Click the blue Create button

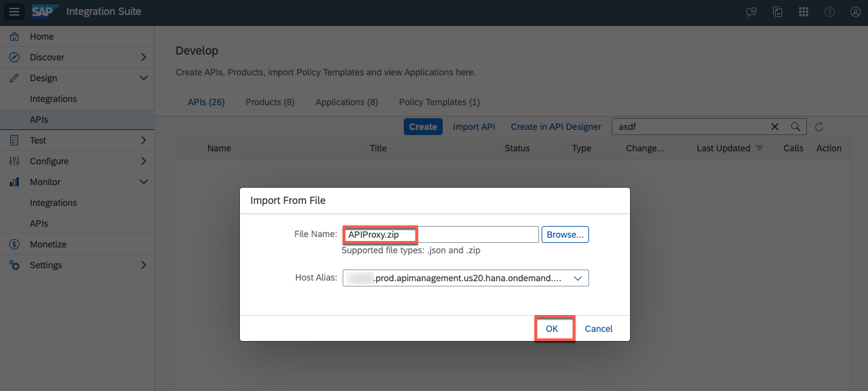423,127
